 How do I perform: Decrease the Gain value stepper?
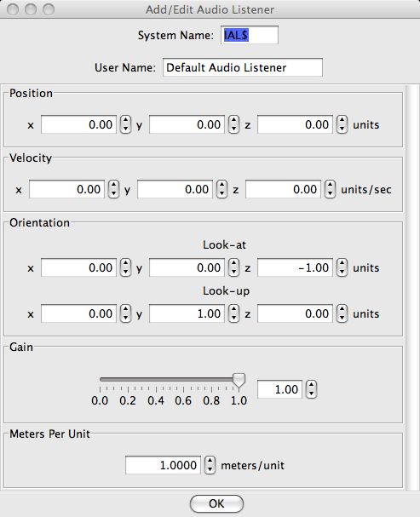312,393
